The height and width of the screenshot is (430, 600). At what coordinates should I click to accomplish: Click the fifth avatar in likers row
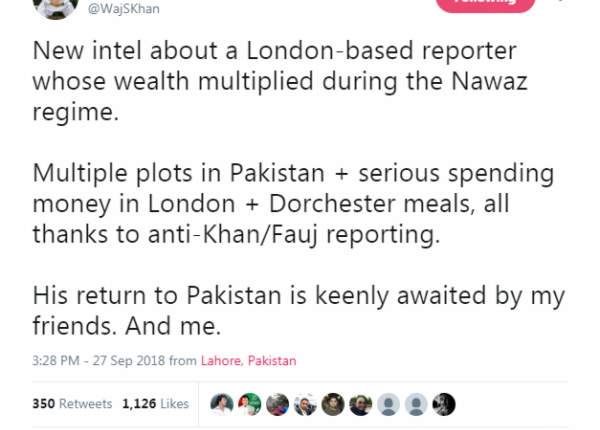[x=333, y=403]
